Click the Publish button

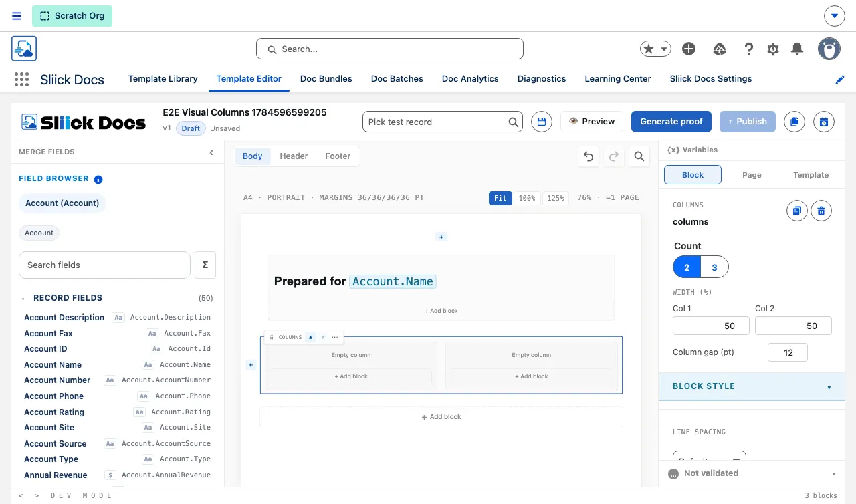[748, 122]
